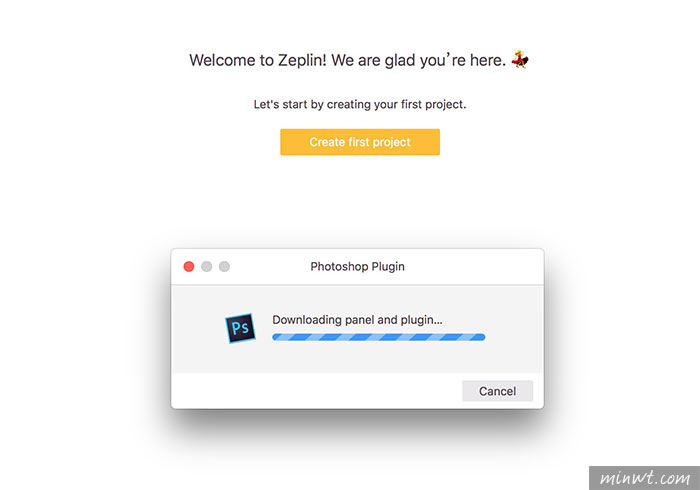Click the word 'Downloading' in the dialog

point(307,320)
